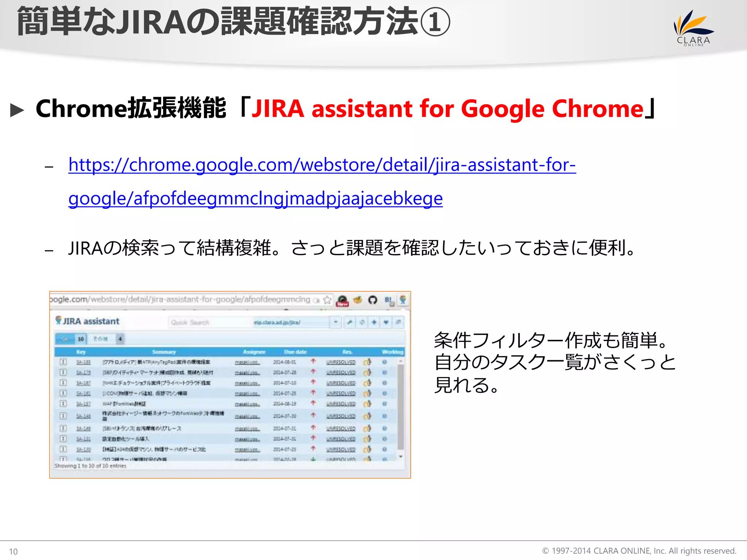Click the heart icon in JIRA assistant toolbar
Image resolution: width=747 pixels, height=560 pixels.
coord(386,322)
